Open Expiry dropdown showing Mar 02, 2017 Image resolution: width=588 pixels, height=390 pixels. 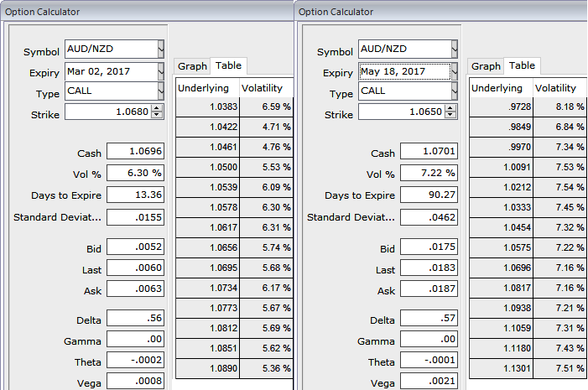point(161,71)
